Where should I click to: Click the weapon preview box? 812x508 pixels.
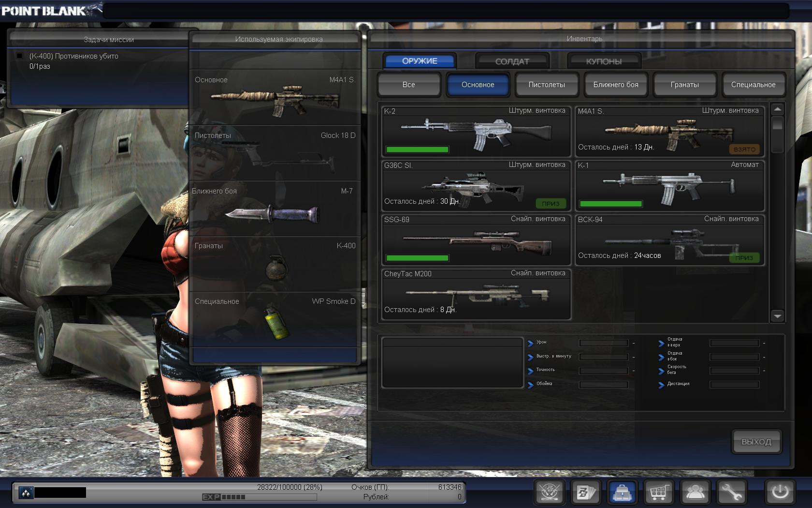coord(452,363)
